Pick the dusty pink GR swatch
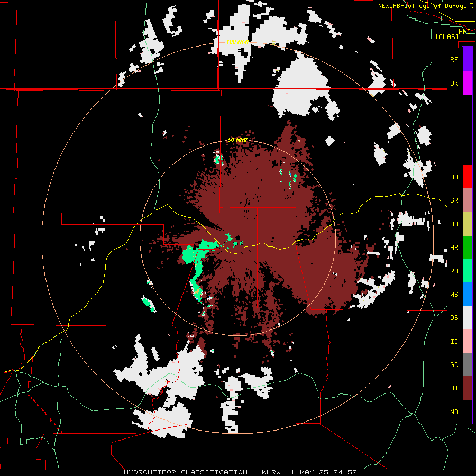 tap(467, 200)
